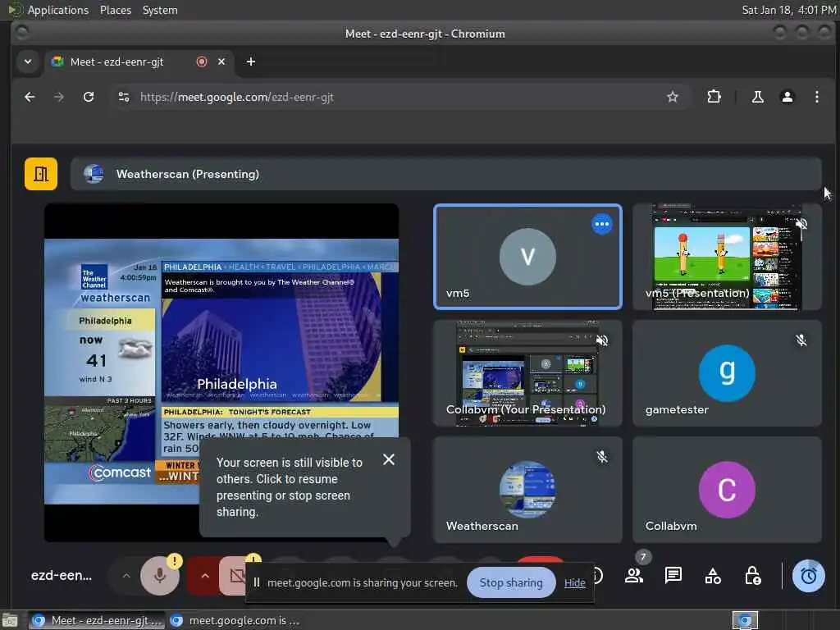Close the Meet browser tab
This screenshot has width=840, height=630.
pyautogui.click(x=221, y=62)
